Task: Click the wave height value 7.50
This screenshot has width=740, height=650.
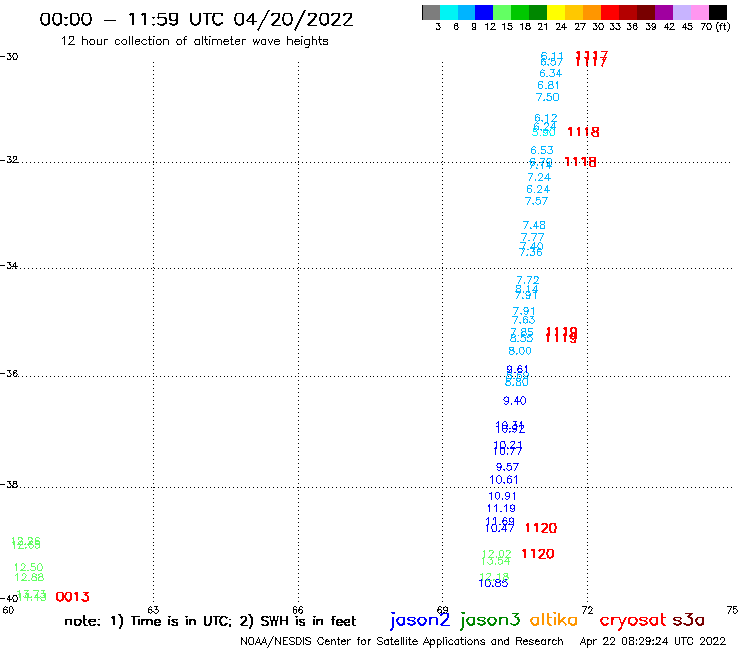Action: tap(547, 97)
